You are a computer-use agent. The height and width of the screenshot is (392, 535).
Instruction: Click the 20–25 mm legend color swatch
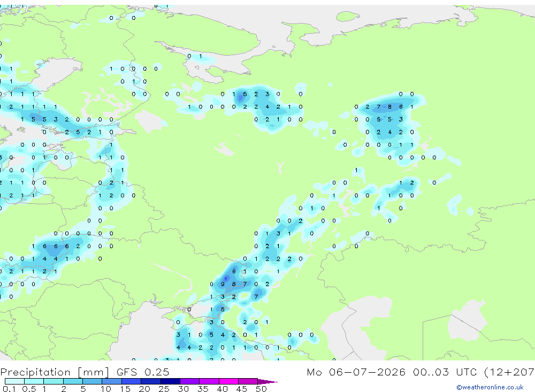click(150, 381)
